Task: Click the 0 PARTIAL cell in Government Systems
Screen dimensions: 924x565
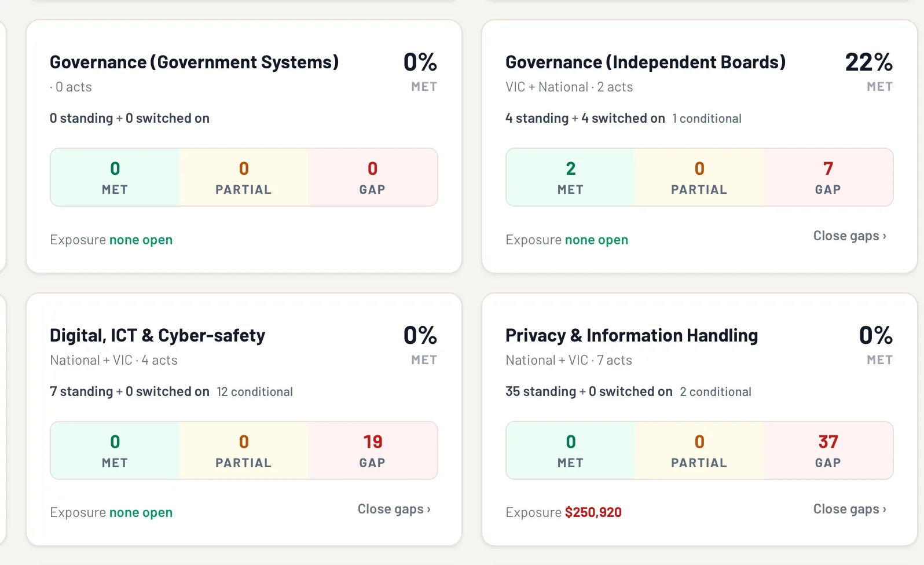Action: coord(244,177)
